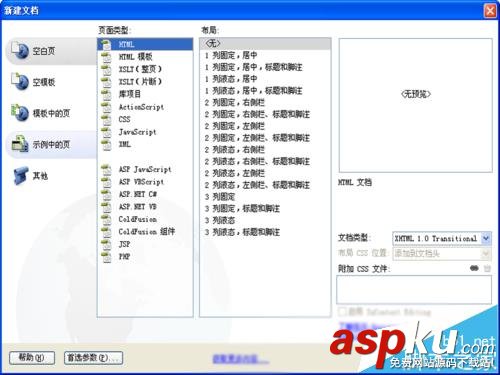This screenshot has height=375, width=500.
Task: Choose the PHP file icon
Action: coord(106,257)
